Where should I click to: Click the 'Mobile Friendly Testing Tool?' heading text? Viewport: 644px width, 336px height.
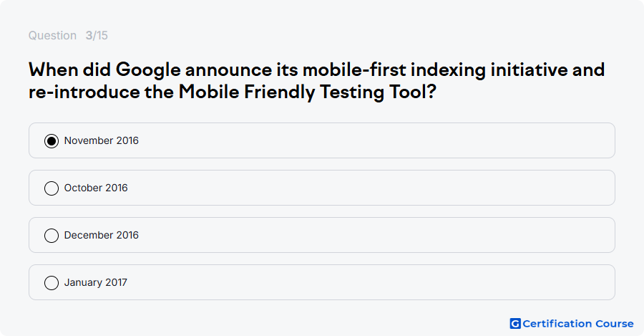pos(307,92)
